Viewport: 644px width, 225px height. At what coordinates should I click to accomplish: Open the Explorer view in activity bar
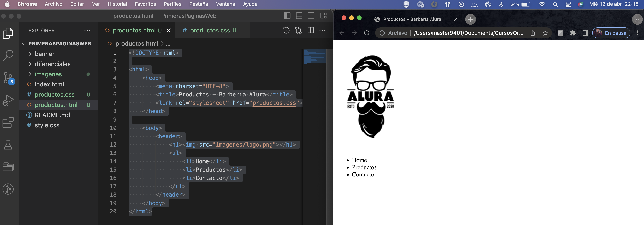click(x=8, y=33)
